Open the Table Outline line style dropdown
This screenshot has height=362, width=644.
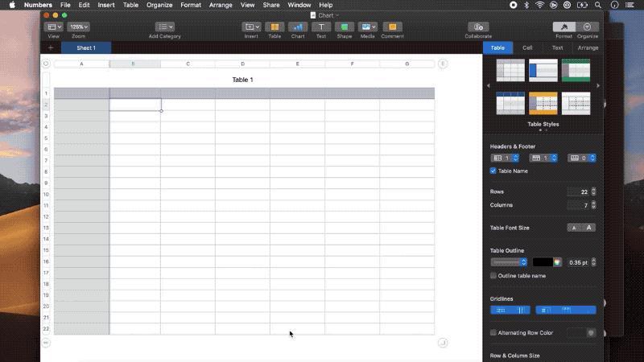(x=509, y=262)
